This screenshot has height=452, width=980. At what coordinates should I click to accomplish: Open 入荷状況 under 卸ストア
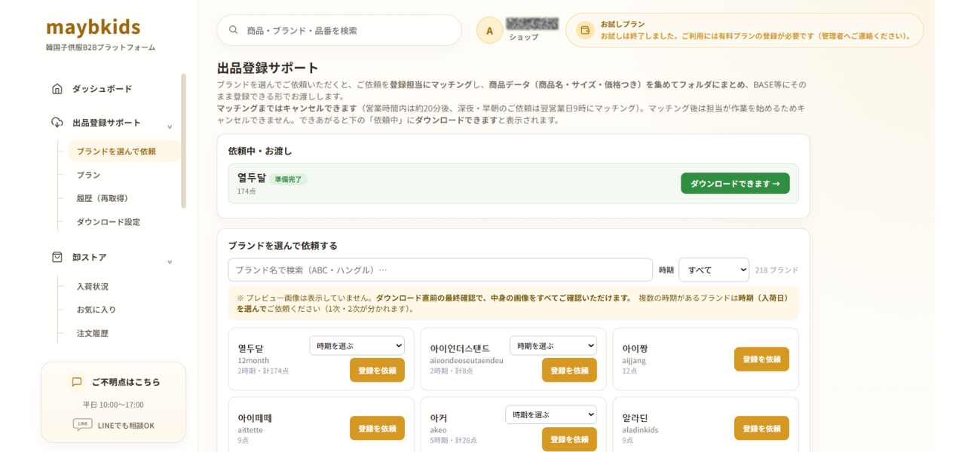(x=92, y=286)
